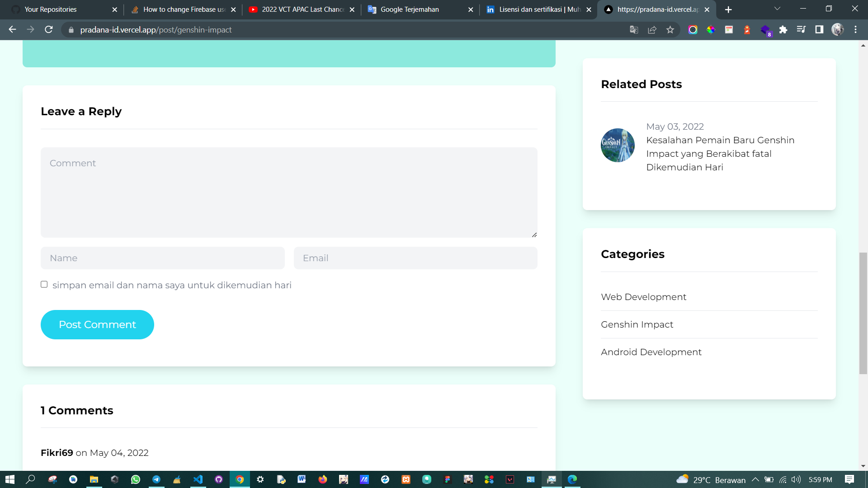Viewport: 868px width, 488px height.
Task: Open Chrome three-dot menu
Action: (855, 30)
